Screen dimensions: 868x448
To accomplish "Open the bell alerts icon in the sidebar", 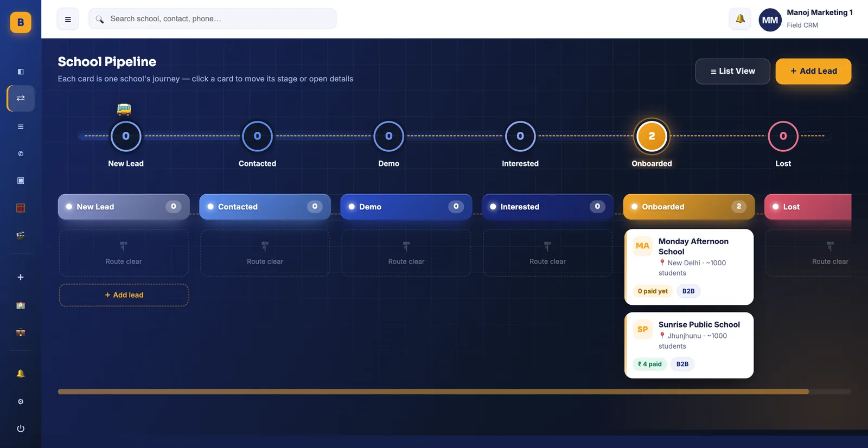I will coord(21,374).
